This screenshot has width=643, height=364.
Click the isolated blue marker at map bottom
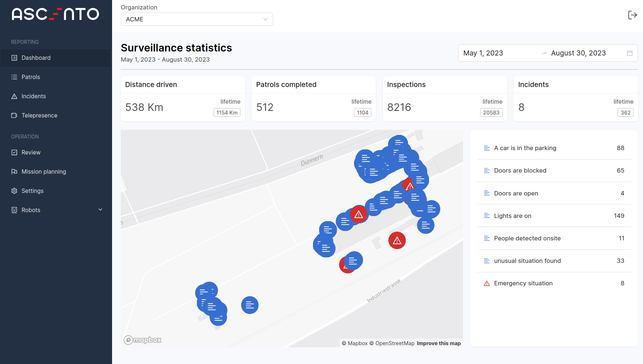pyautogui.click(x=250, y=305)
